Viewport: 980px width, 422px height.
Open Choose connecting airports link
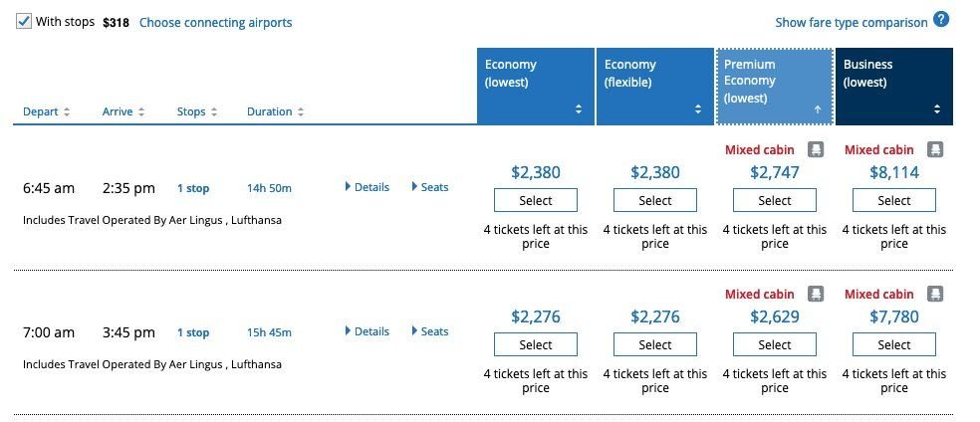(x=215, y=22)
